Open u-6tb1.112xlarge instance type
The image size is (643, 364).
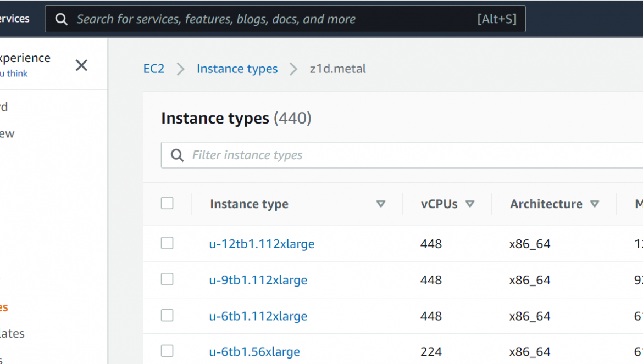[x=258, y=316]
